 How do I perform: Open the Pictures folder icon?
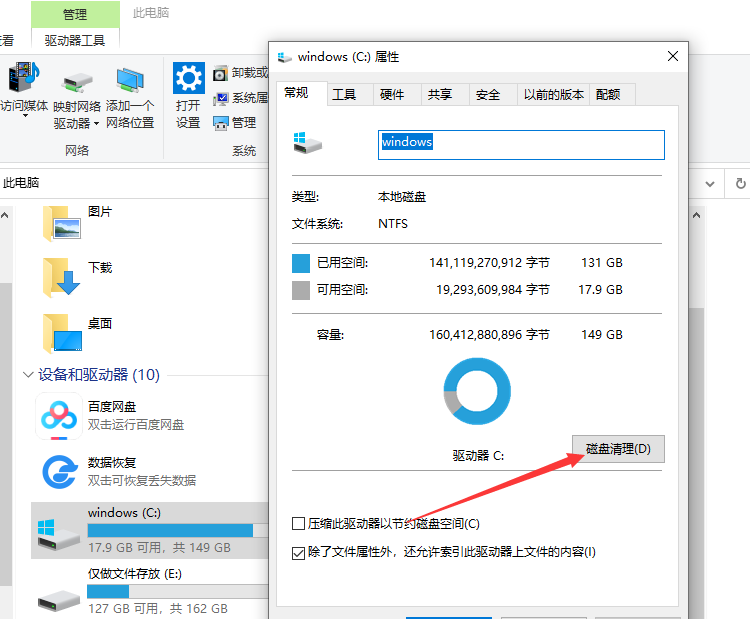pos(62,223)
